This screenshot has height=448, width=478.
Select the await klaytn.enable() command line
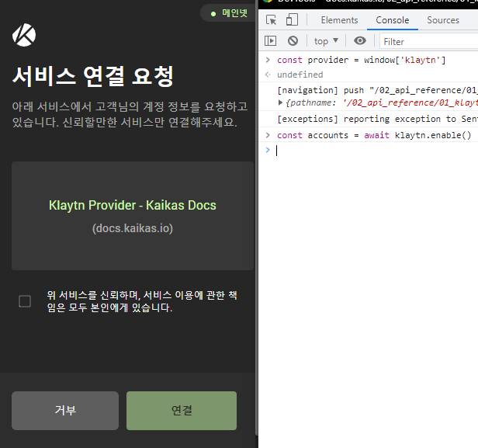tap(374, 135)
